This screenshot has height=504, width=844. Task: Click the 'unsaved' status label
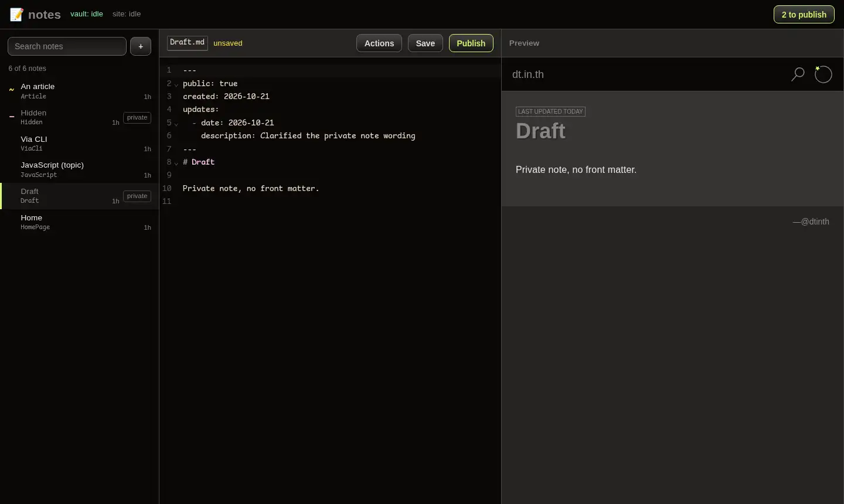coord(228,43)
